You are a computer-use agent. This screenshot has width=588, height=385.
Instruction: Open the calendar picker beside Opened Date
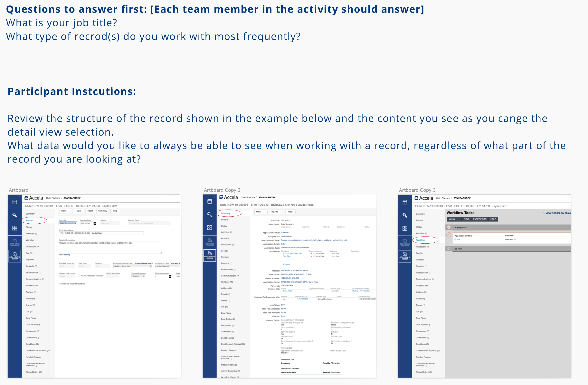pyautogui.click(x=95, y=223)
